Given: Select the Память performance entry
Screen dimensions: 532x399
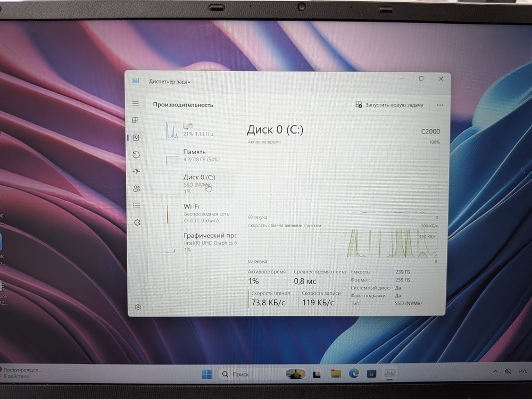Looking at the screenshot, I should [x=195, y=156].
